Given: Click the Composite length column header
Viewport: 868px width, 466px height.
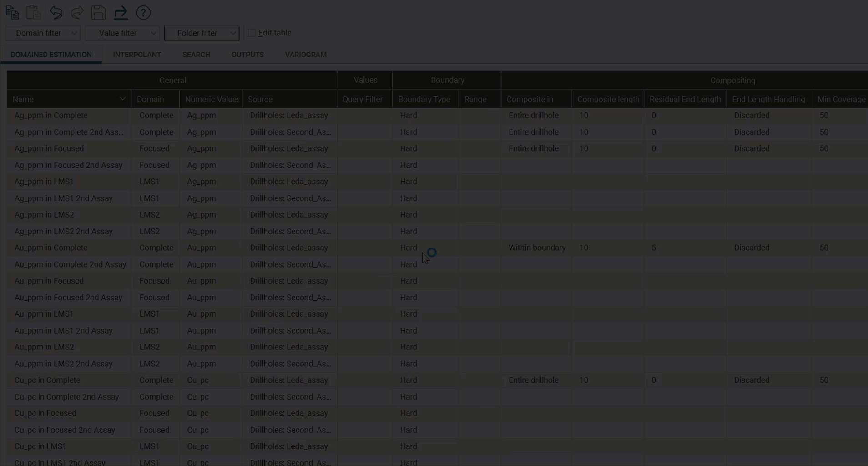Looking at the screenshot, I should (608, 99).
